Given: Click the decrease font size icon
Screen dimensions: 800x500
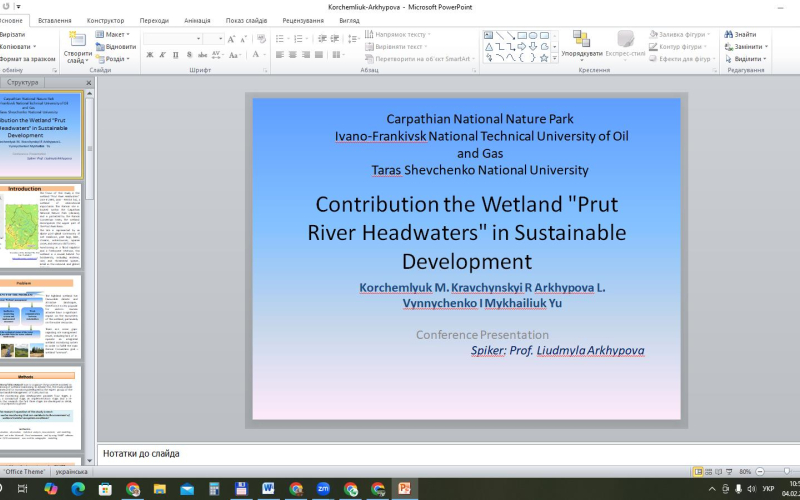Looking at the screenshot, I should 243,39.
